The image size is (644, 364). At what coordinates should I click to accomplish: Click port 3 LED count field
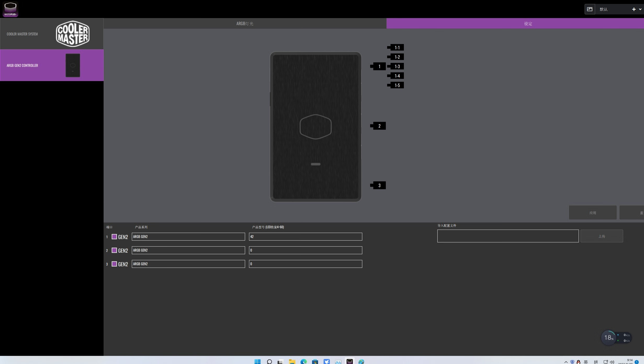306,264
